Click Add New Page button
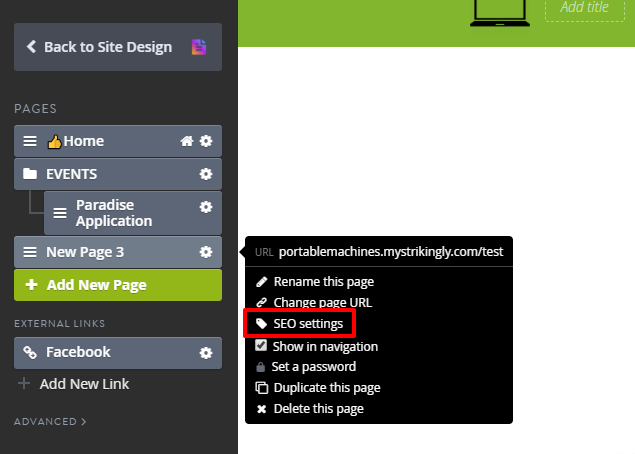 (x=118, y=285)
